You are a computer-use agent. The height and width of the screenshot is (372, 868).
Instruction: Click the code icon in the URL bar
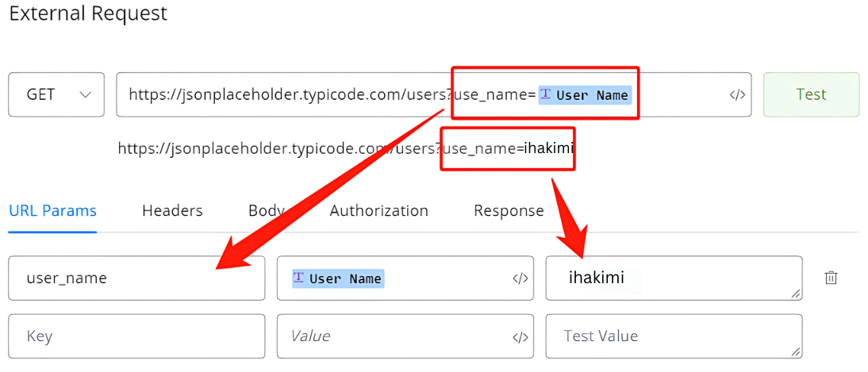pyautogui.click(x=737, y=95)
